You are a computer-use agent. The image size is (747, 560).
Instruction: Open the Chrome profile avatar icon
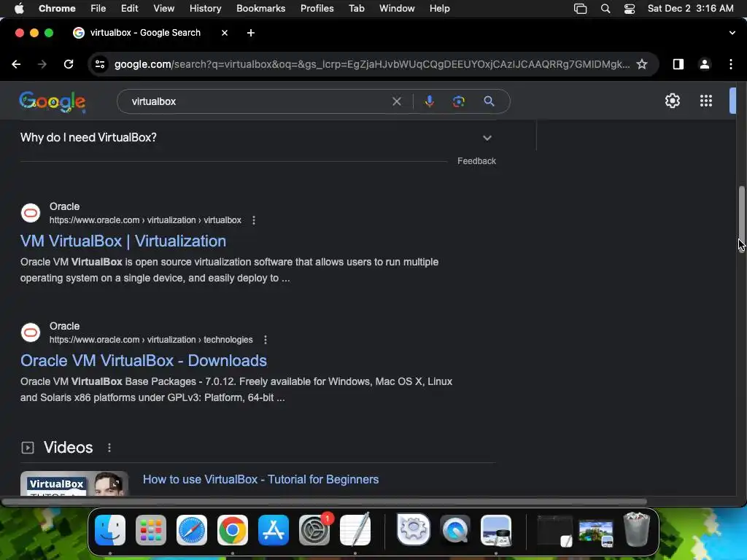(705, 64)
